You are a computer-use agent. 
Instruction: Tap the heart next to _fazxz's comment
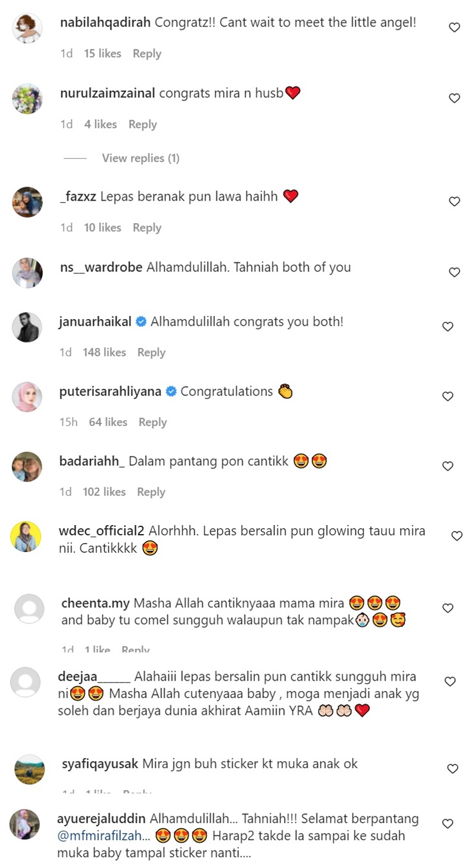[x=454, y=201]
